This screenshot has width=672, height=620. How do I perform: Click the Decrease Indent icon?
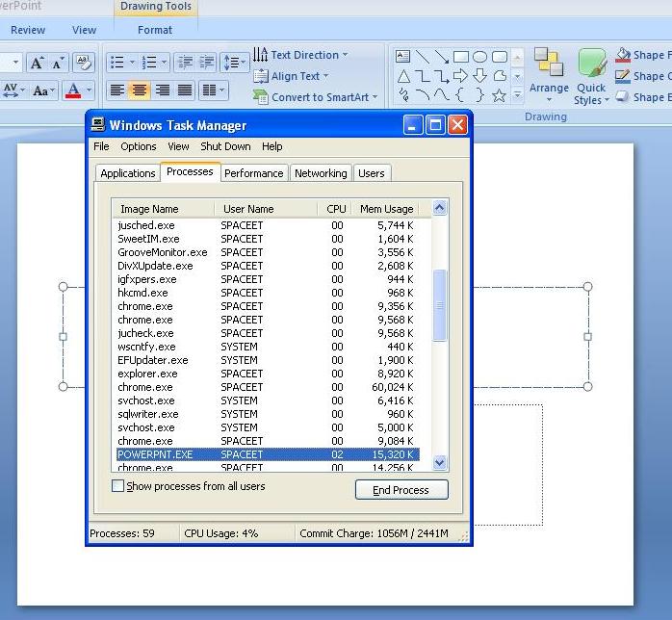coord(185,63)
